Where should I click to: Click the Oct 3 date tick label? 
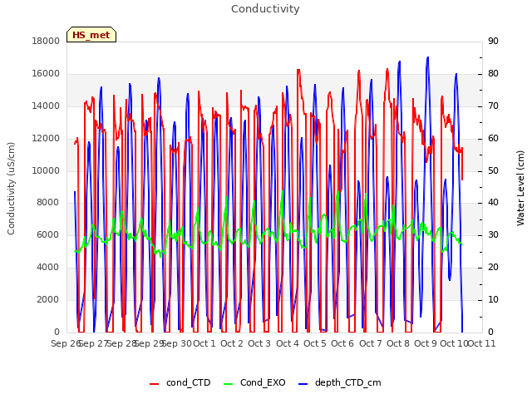pyautogui.click(x=259, y=343)
